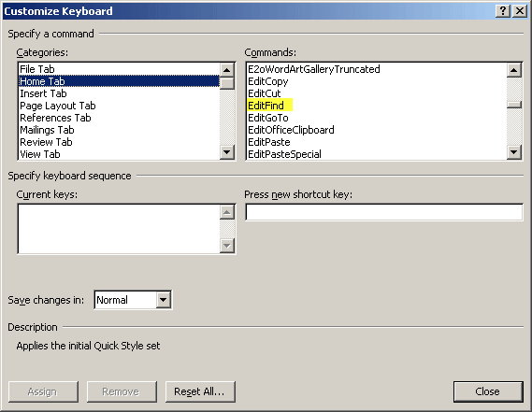Click the Help question mark button
This screenshot has width=532, height=412.
pyautogui.click(x=503, y=11)
